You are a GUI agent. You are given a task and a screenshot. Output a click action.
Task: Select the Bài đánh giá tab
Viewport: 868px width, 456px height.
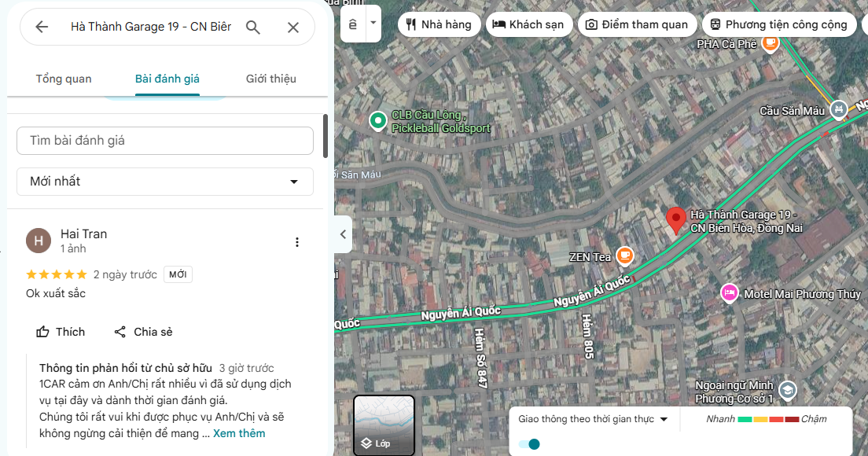167,79
